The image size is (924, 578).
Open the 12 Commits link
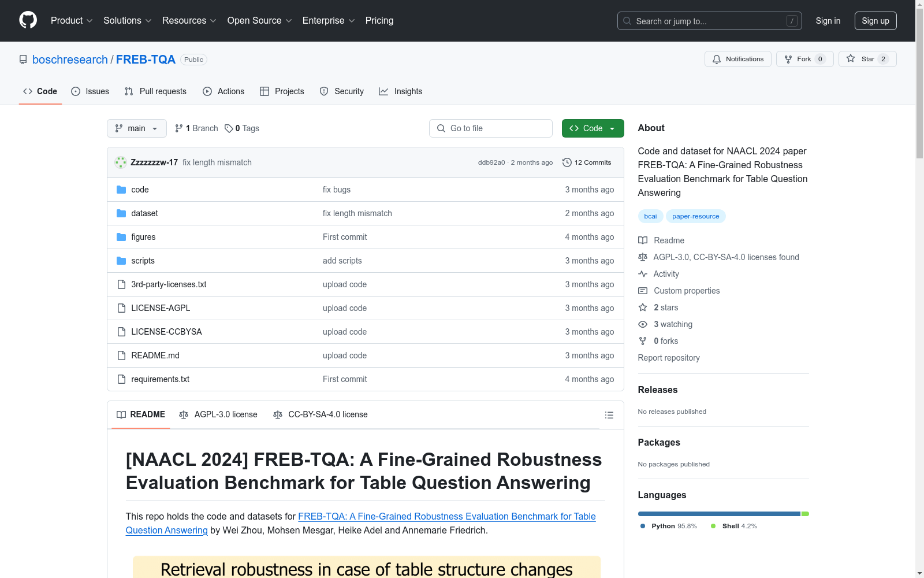pyautogui.click(x=587, y=162)
